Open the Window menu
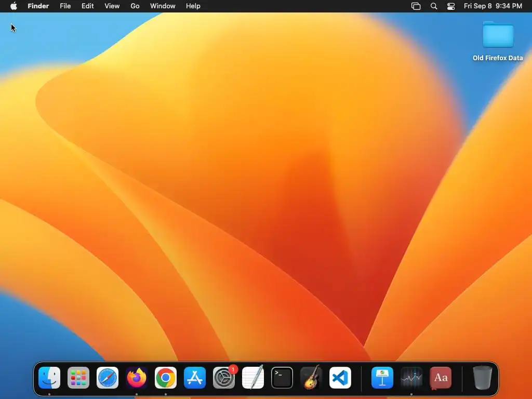532x399 pixels. click(163, 6)
